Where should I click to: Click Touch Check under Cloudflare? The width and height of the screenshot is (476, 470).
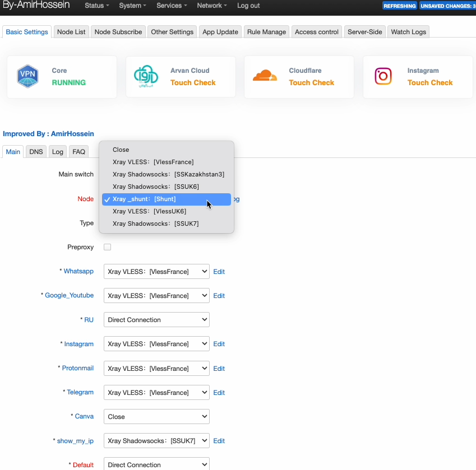coord(311,83)
